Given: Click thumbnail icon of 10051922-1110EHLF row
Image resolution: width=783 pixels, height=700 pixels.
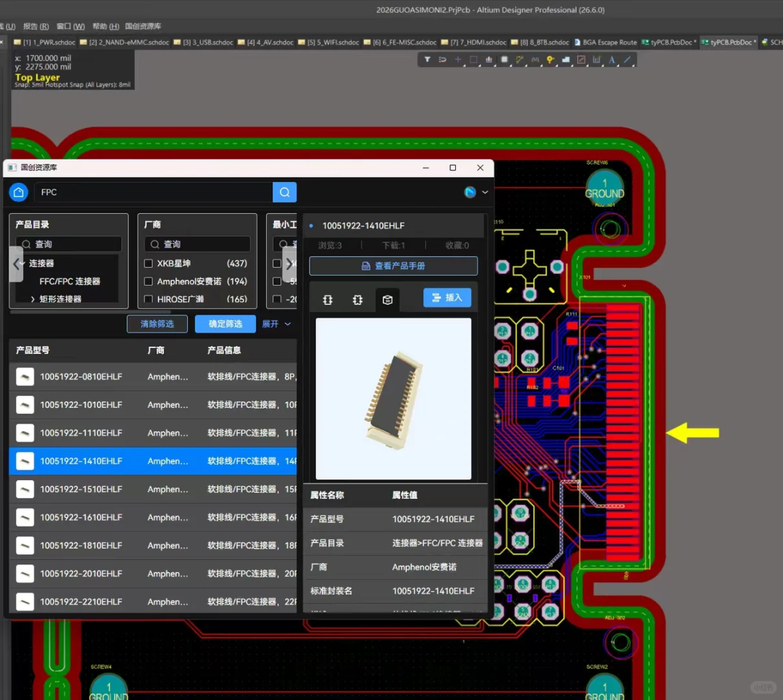Looking at the screenshot, I should click(x=25, y=432).
